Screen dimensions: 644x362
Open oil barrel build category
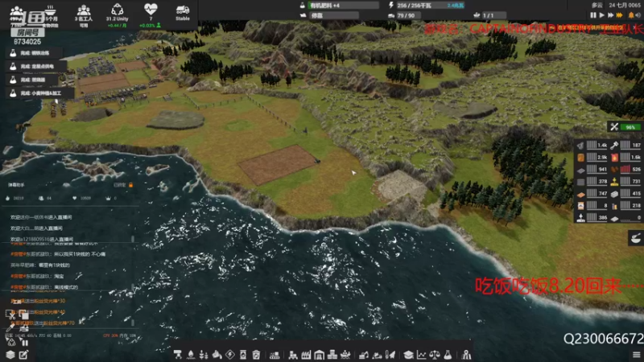[243, 355]
